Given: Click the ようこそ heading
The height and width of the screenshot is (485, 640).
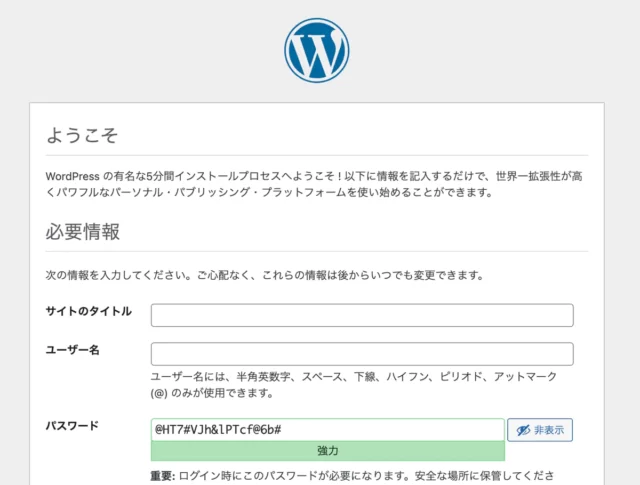Looking at the screenshot, I should point(82,135).
